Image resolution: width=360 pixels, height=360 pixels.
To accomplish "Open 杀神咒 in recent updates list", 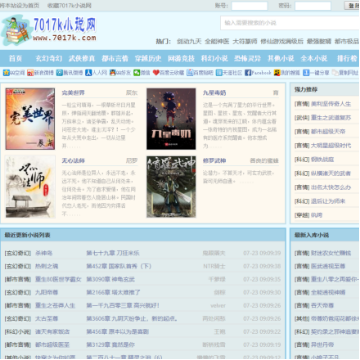I will 44,253.
